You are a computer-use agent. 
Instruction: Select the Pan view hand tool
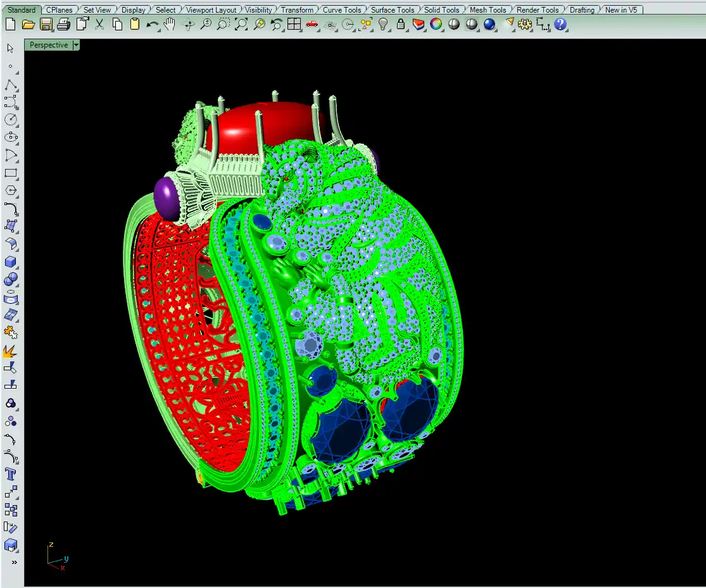coord(170,24)
